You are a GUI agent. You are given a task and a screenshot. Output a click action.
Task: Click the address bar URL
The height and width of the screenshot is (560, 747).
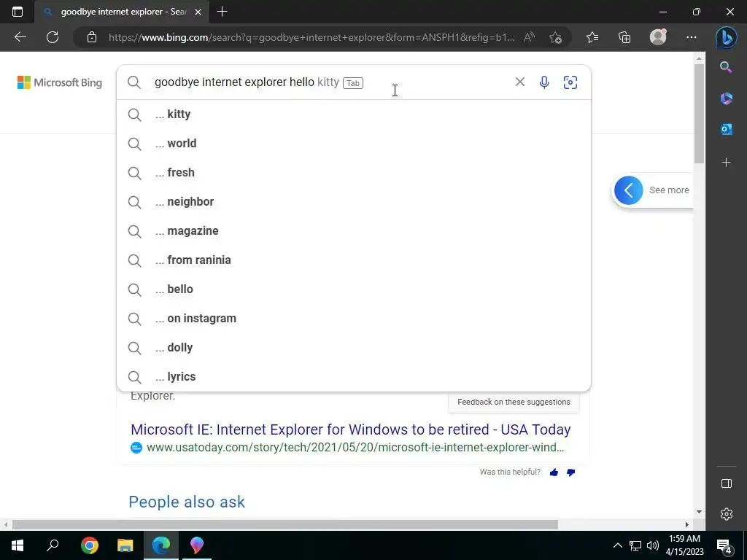coord(311,37)
